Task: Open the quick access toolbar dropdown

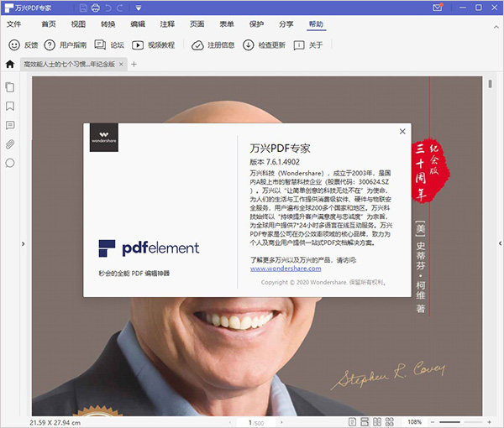Action: pyautogui.click(x=139, y=8)
